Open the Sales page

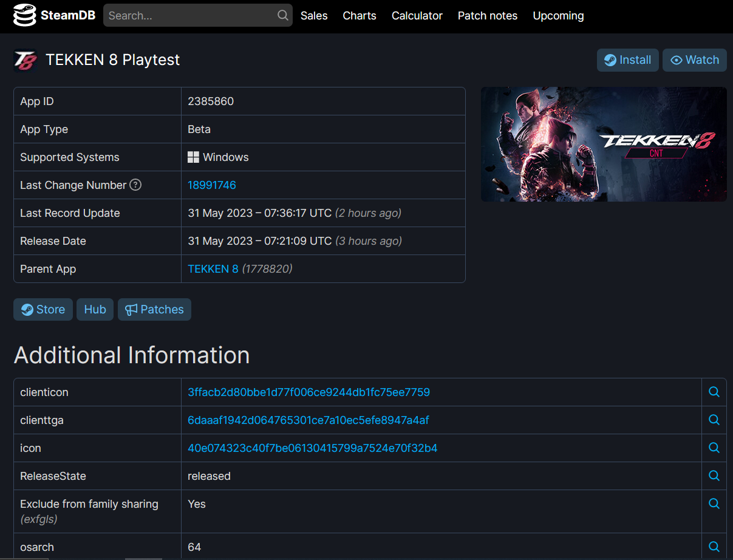[314, 16]
